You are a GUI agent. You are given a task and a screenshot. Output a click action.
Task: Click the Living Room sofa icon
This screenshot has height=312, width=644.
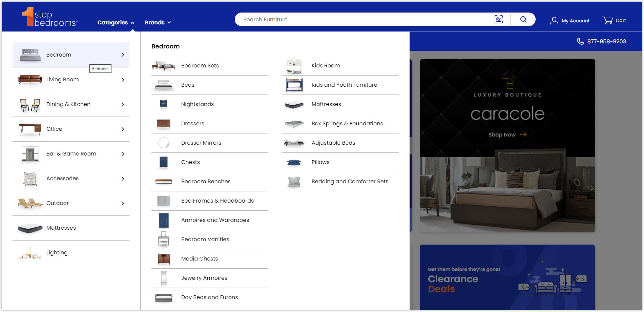coord(30,80)
